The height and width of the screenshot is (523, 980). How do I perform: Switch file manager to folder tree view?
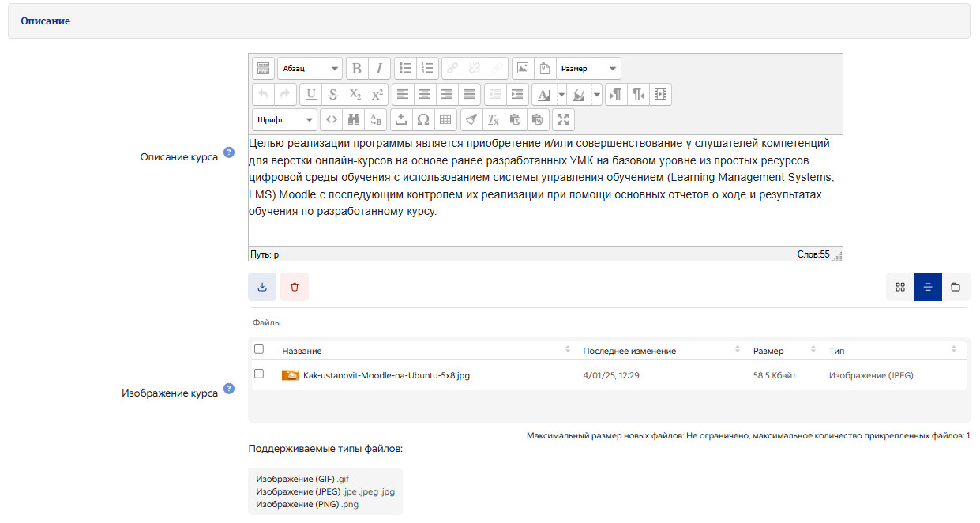tap(956, 287)
